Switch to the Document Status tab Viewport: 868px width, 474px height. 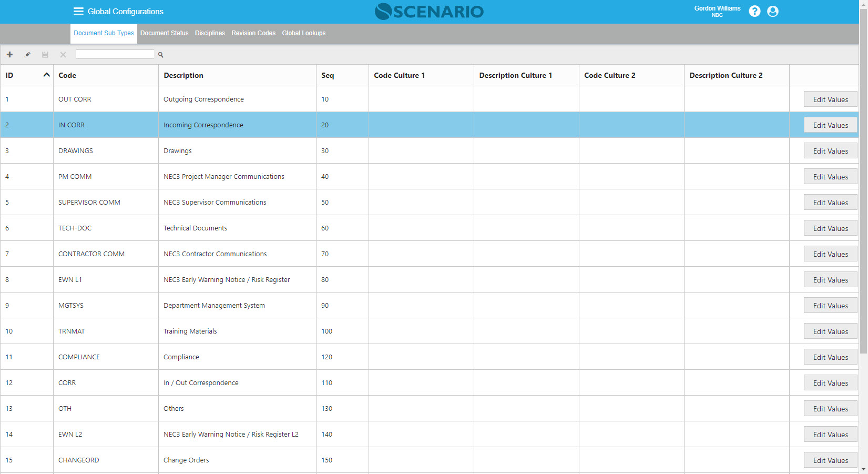(x=164, y=33)
